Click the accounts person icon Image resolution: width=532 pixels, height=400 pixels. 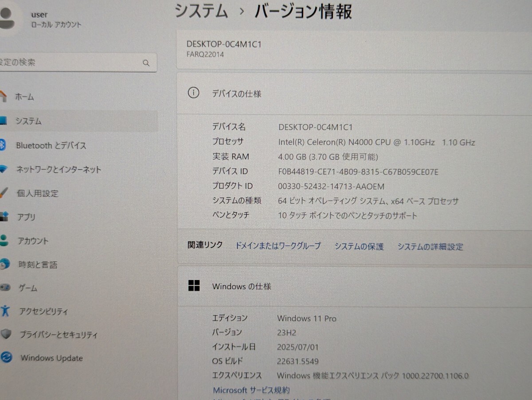[x=4, y=241]
